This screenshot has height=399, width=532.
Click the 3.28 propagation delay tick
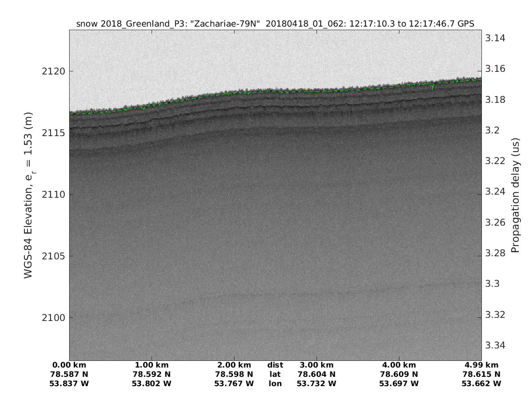pos(495,253)
